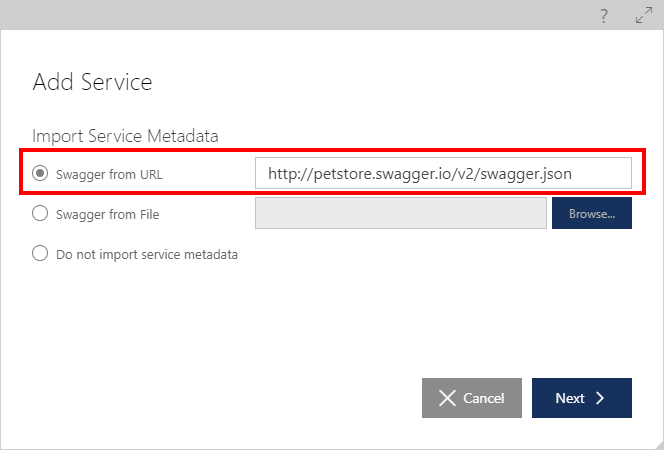Focus the Swagger URL text field

[x=443, y=173]
